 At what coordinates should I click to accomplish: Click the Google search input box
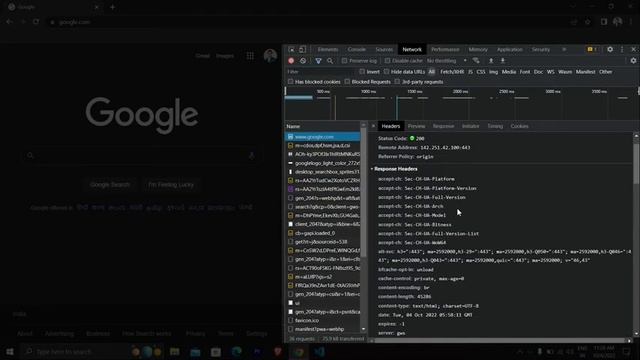(141, 156)
